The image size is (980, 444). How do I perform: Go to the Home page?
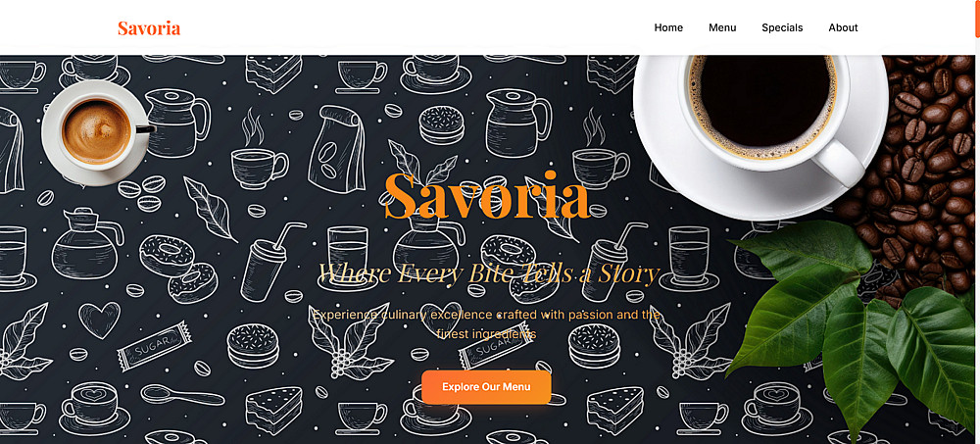(668, 27)
